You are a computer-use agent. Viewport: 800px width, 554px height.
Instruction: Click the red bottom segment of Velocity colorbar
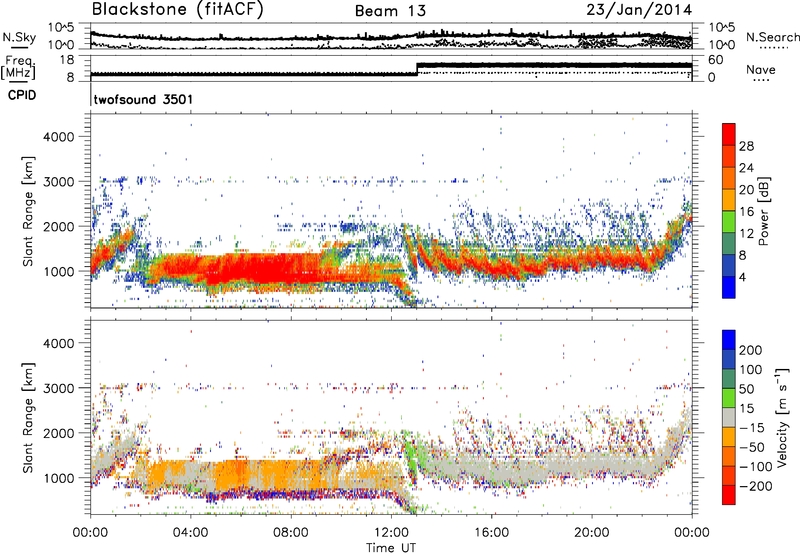pos(729,495)
